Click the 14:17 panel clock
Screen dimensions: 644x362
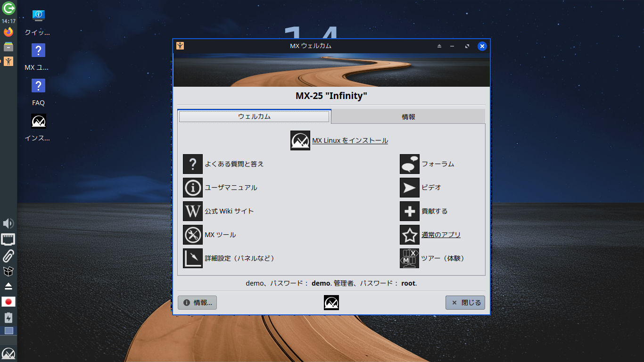8,21
